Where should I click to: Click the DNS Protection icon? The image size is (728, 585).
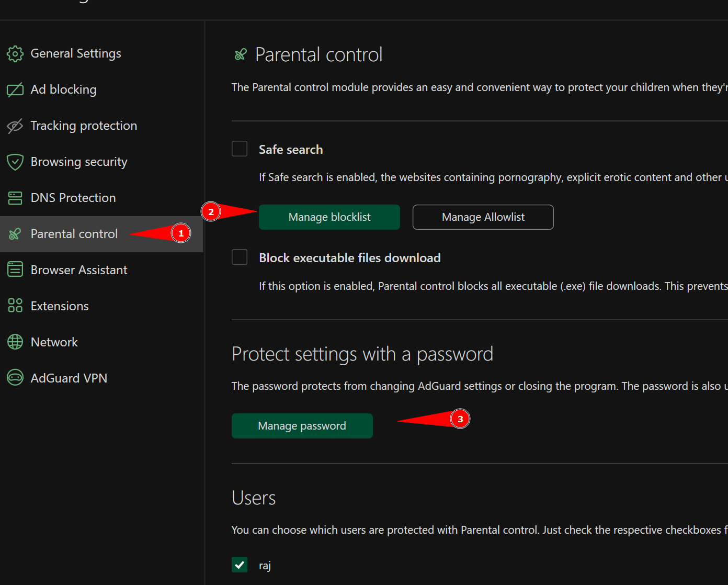[15, 198]
